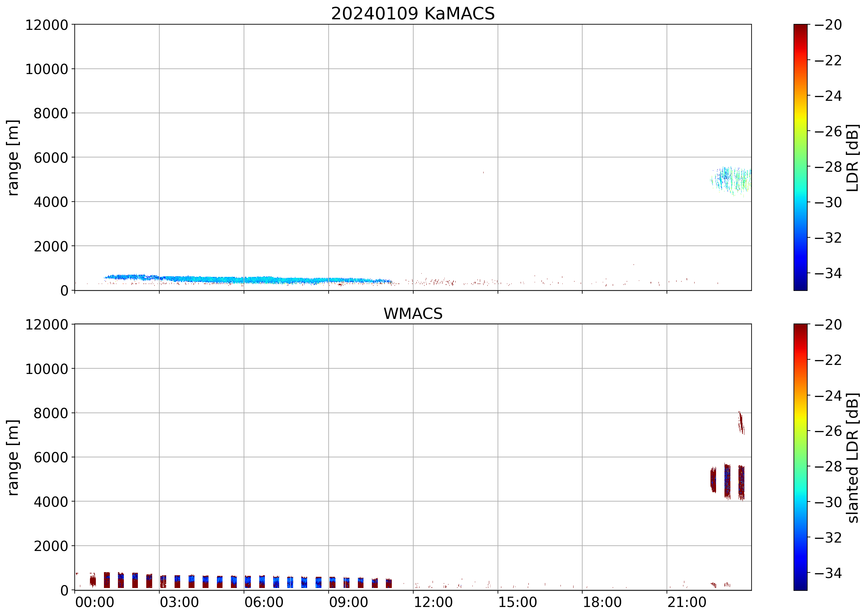Viewport: 867px width, 616px height.
Task: Click the 00:00 time axis label
Action: (x=95, y=602)
